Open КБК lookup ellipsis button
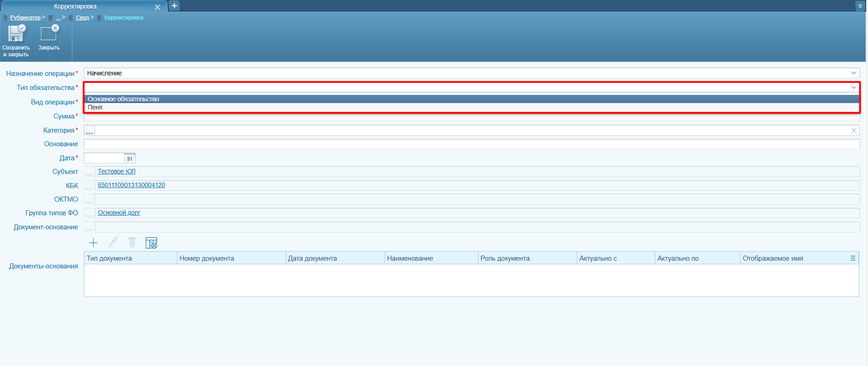Screen dimensions: 868x366 click(89, 186)
